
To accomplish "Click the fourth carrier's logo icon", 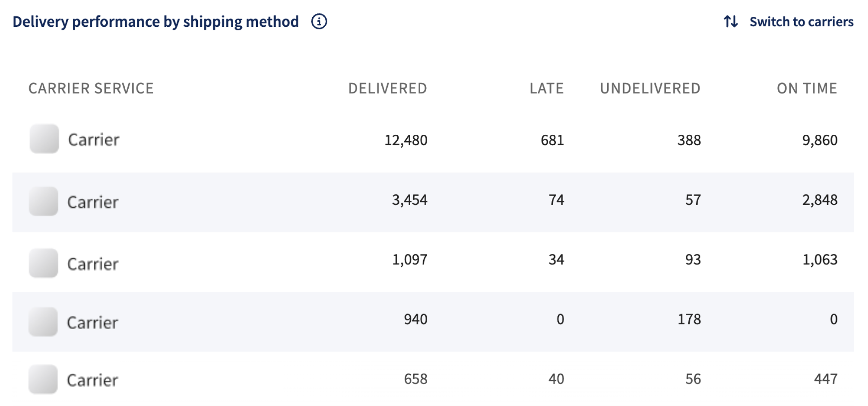I will [44, 322].
